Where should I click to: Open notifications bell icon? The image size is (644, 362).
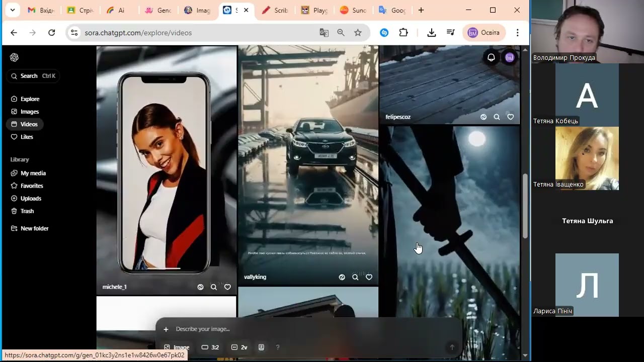coord(491,57)
